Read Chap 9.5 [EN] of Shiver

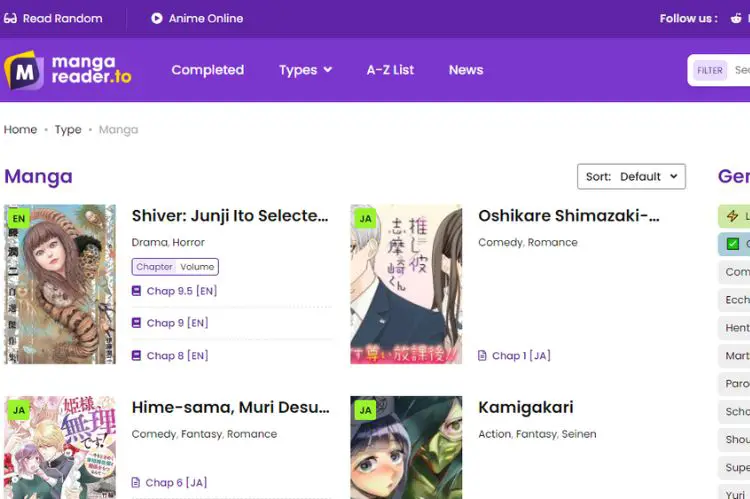pos(182,291)
